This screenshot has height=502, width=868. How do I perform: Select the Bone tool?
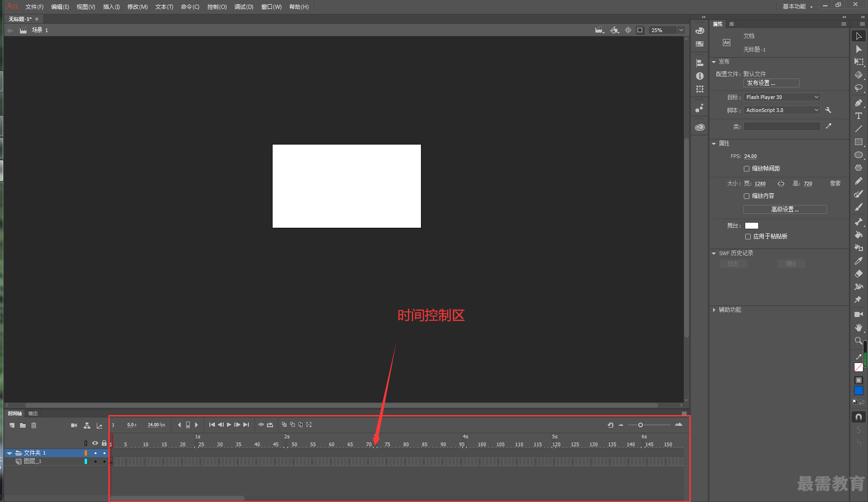[x=859, y=222]
